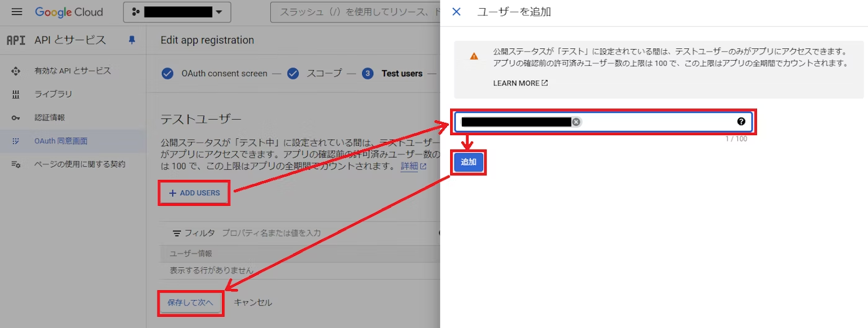Open the hamburger navigation menu
Screen dimensions: 868x328
click(x=17, y=12)
